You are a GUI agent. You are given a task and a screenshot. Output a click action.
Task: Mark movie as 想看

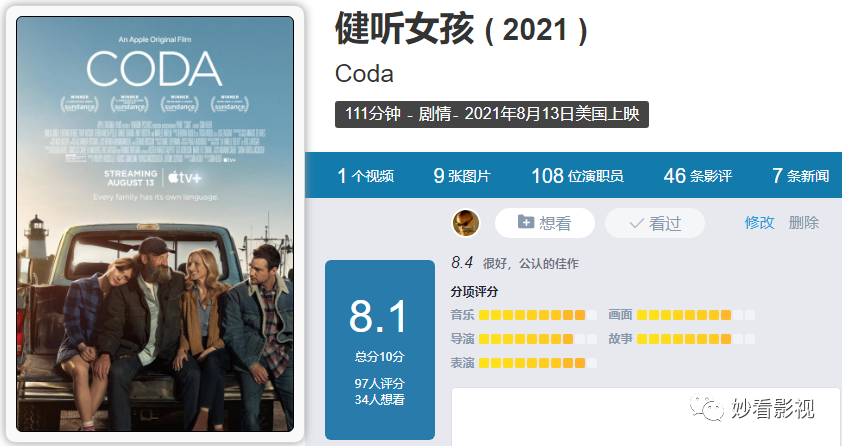coord(545,223)
